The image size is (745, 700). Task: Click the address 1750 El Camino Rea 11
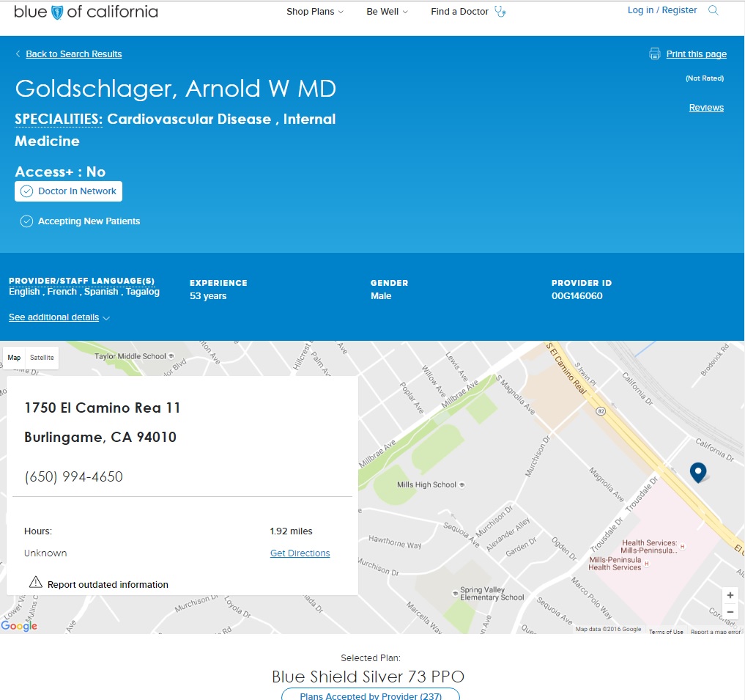point(102,408)
